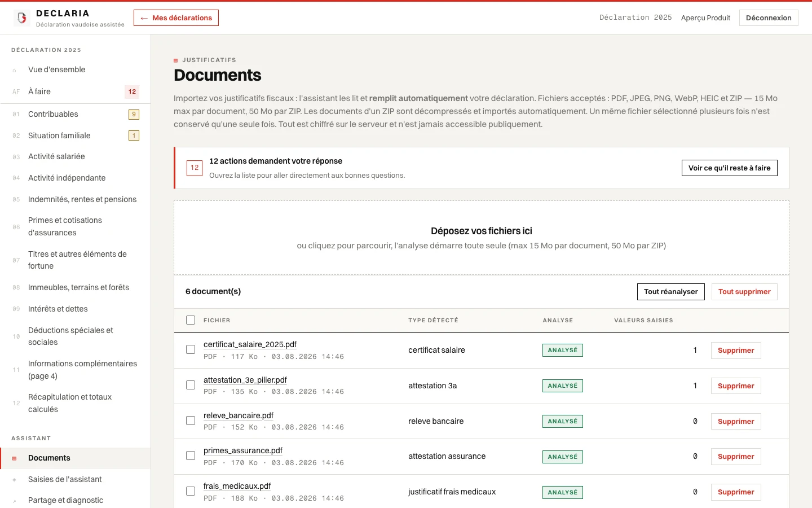
Task: Click the 1 badge next to Situation familiale
Action: 134,135
